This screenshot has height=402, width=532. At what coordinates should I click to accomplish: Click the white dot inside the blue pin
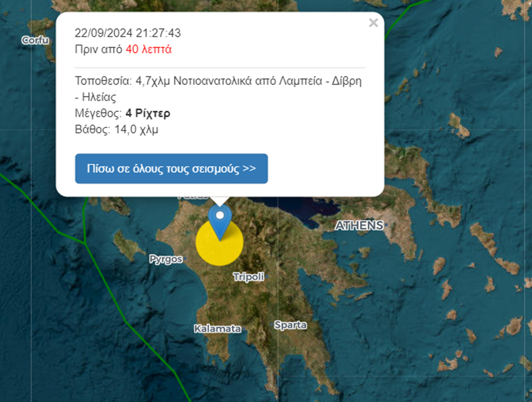pyautogui.click(x=220, y=215)
